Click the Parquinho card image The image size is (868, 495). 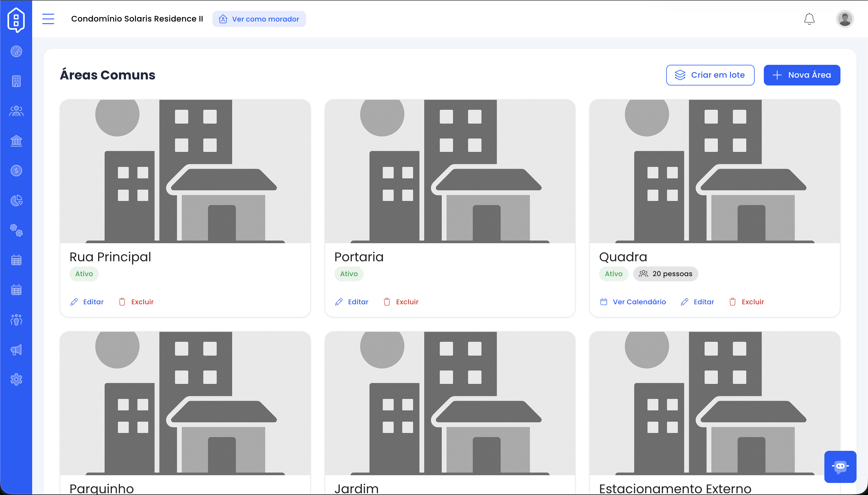[x=185, y=403]
